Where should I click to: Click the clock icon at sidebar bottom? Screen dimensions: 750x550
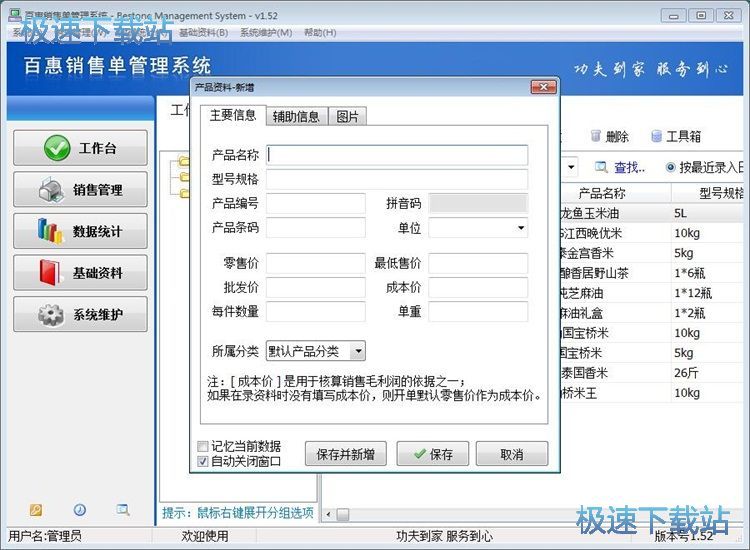79,510
